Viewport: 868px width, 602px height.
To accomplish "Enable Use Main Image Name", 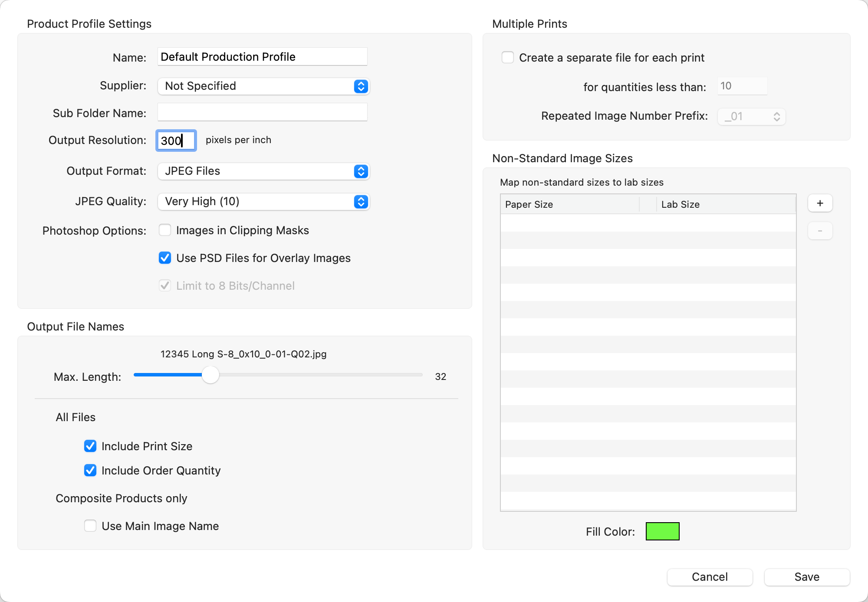I will tap(90, 526).
